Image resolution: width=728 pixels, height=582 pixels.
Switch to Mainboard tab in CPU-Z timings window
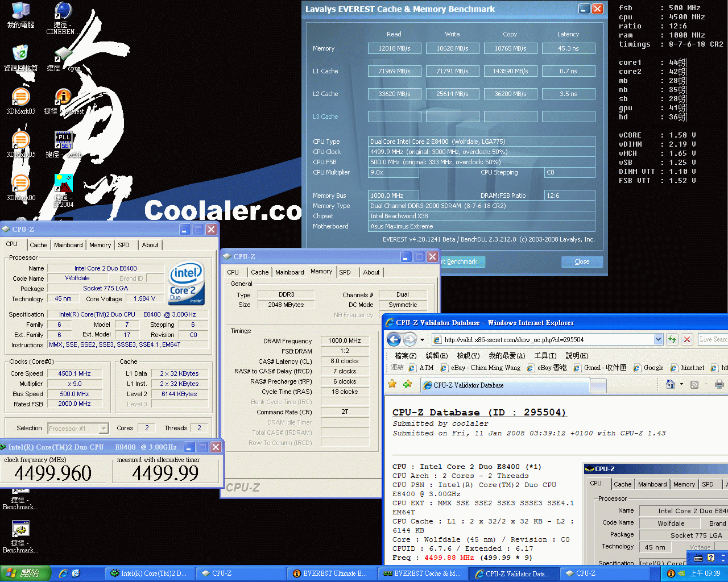[x=289, y=272]
